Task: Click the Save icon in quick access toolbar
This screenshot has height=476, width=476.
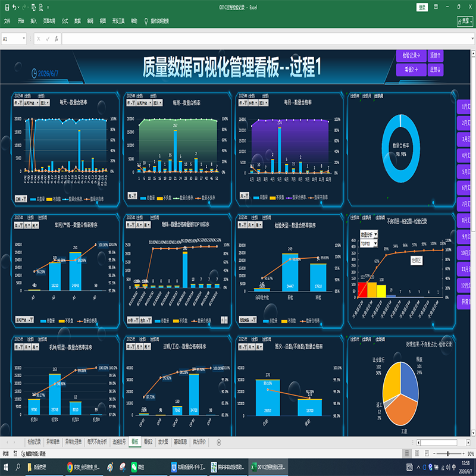Action: click(7, 7)
